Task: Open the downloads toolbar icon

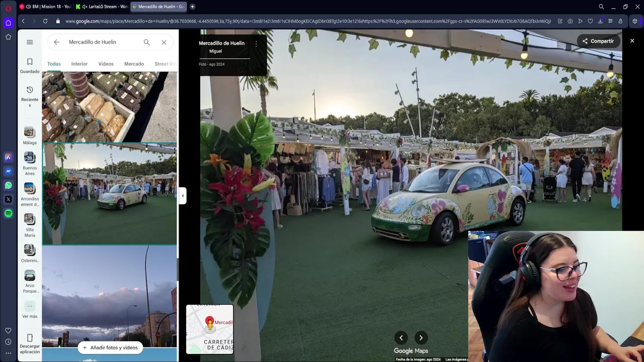Action: (x=600, y=21)
